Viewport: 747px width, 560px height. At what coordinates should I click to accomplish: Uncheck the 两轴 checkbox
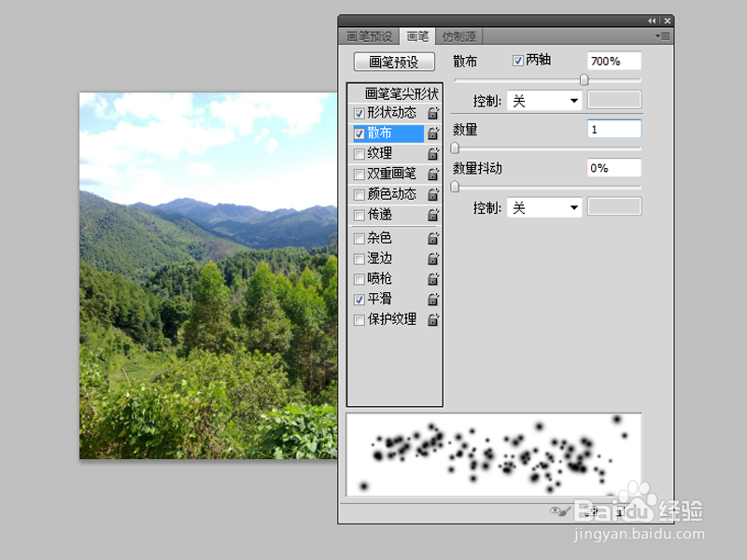coord(518,61)
